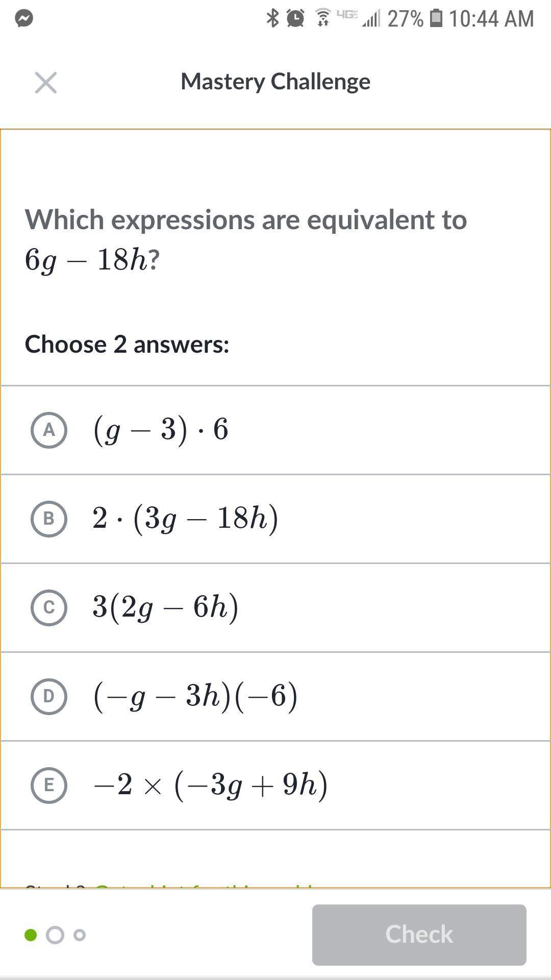Choose the expression −2 × (−3g + 9h)
551x980 pixels.
pos(210,785)
